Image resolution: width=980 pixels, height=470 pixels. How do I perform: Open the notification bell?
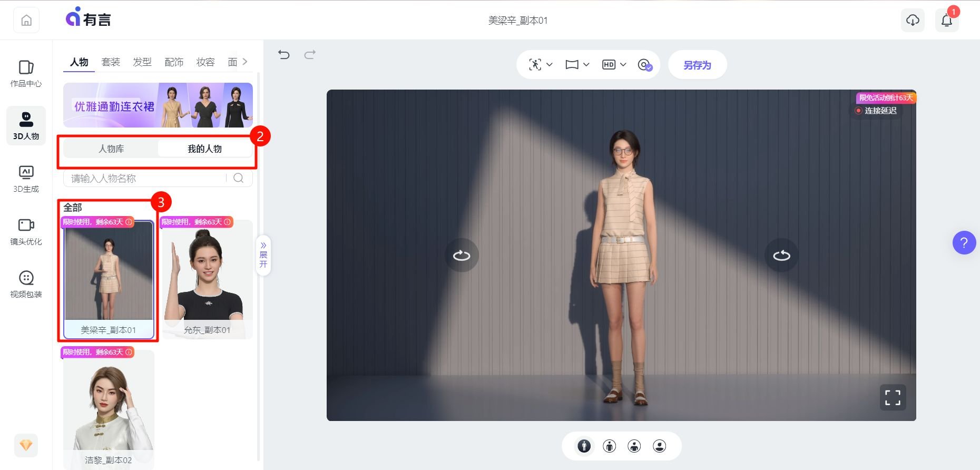click(946, 21)
